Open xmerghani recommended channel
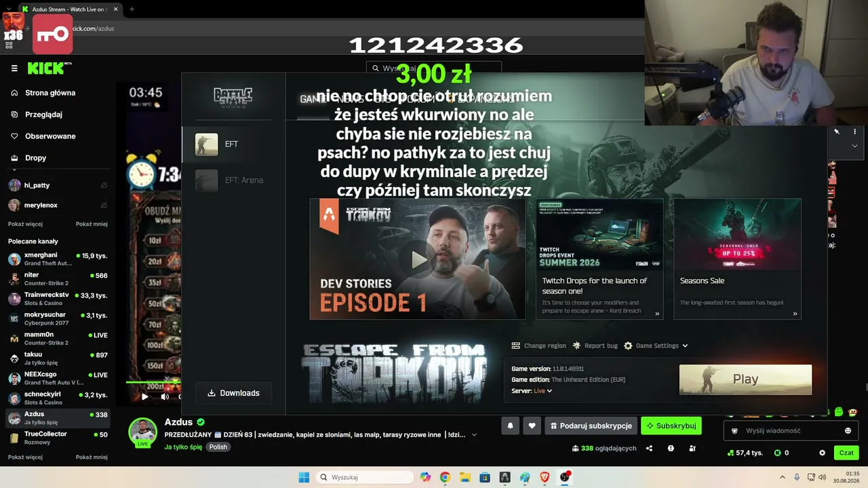This screenshot has width=868, height=488. [x=58, y=259]
